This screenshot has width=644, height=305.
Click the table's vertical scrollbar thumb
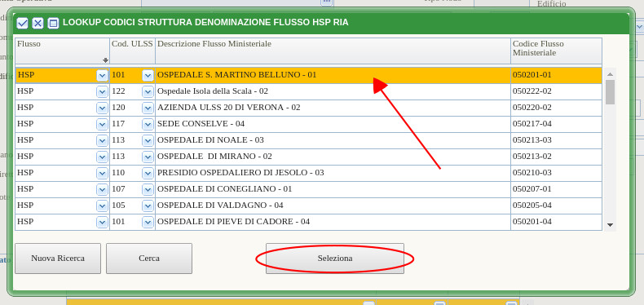[x=610, y=92]
